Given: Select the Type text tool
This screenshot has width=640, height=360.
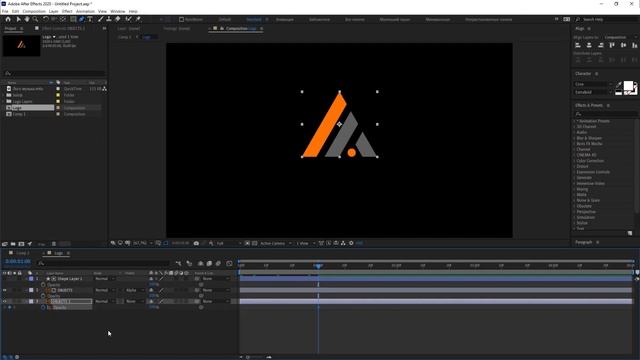Looking at the screenshot, I should pyautogui.click(x=90, y=19).
